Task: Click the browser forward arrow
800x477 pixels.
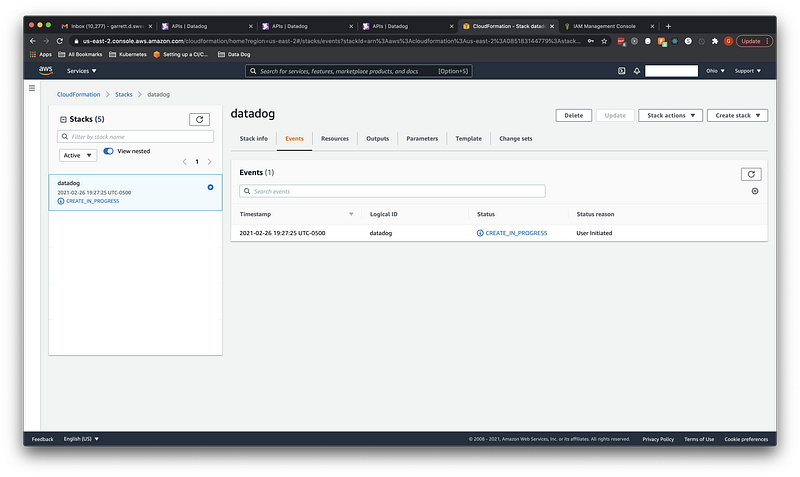Action: tap(46, 41)
